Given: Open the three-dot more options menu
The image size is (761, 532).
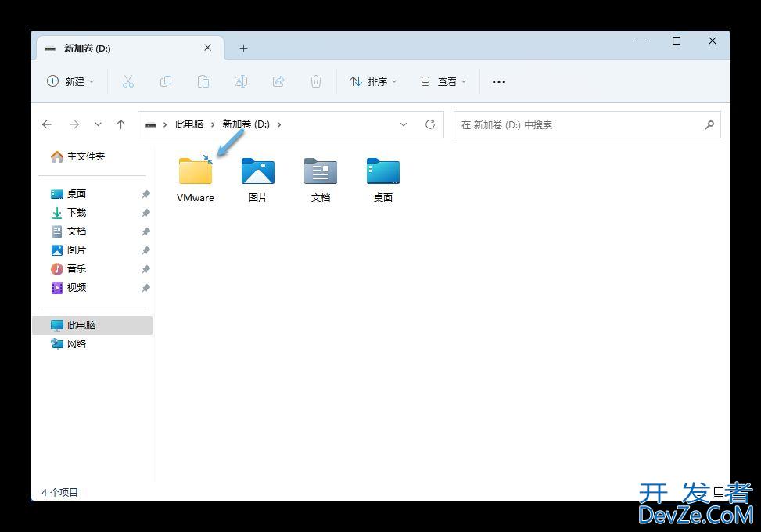Looking at the screenshot, I should pyautogui.click(x=499, y=82).
